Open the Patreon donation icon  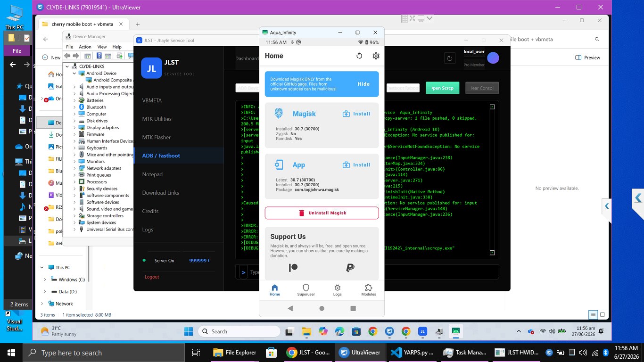(293, 268)
